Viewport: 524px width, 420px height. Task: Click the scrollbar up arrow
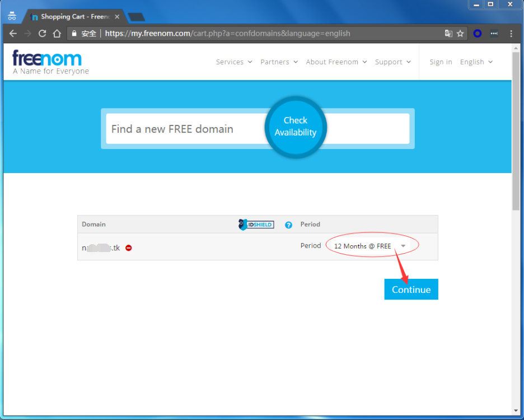(x=516, y=48)
